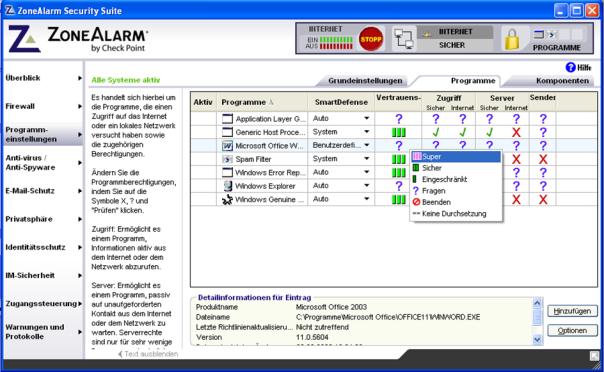The height and width of the screenshot is (372, 604).
Task: Toggle Generic Host Server Internet red X
Action: click(x=516, y=132)
